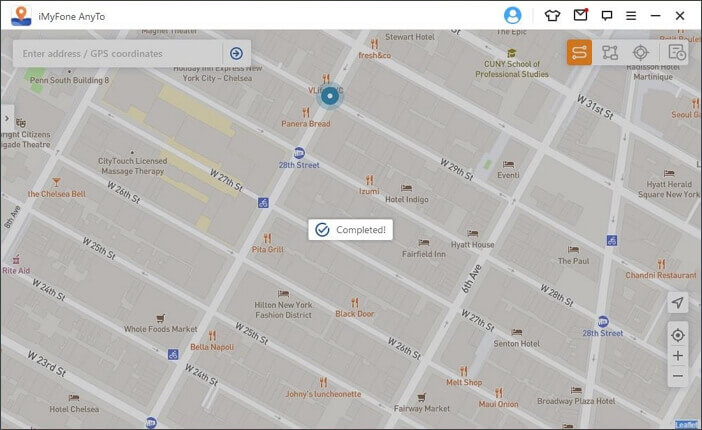Click the Penn South Building 8 label
The image size is (702, 430).
[x=69, y=80]
